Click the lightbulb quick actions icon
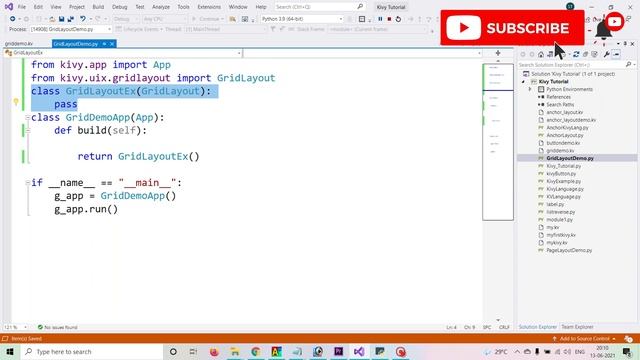 point(16,102)
